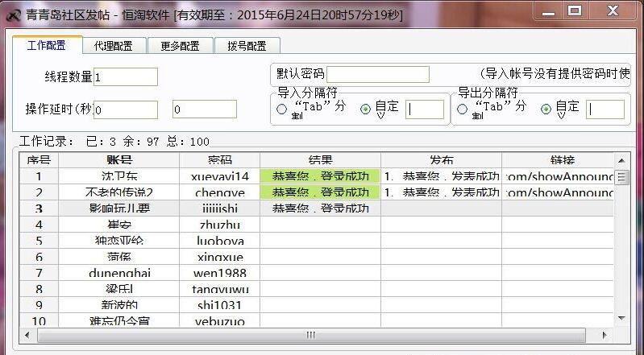The image size is (644, 355).
Task: Click password cell jiiiiishi
Action: tap(220, 208)
